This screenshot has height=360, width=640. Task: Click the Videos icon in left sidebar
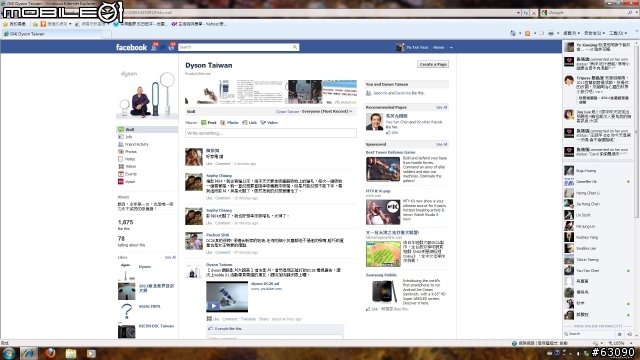pyautogui.click(x=121, y=167)
